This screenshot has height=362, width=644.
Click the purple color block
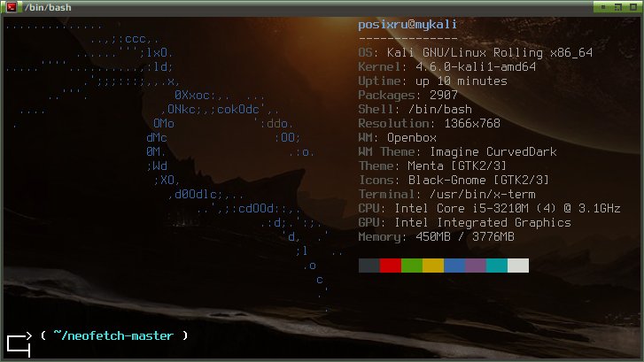tap(476, 266)
